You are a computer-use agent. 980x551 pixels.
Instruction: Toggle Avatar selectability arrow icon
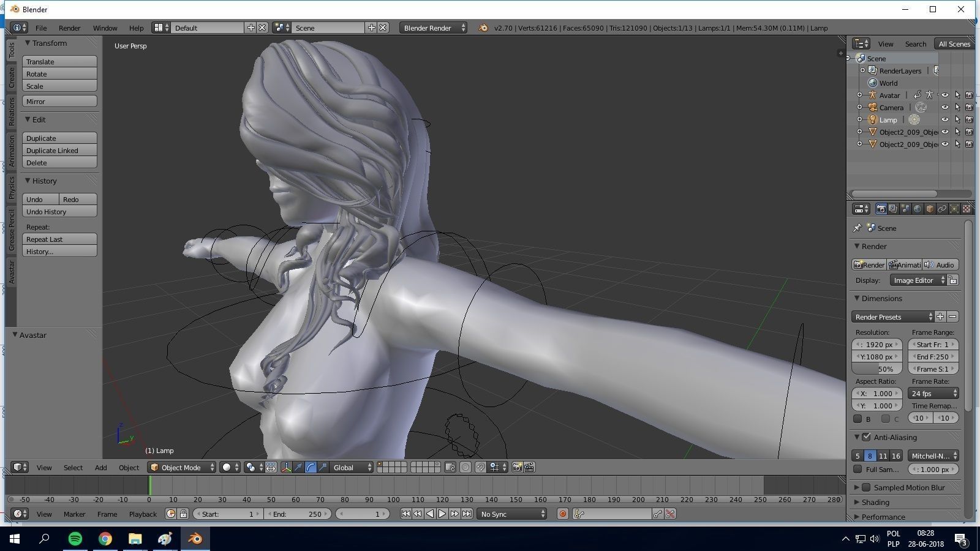click(957, 95)
